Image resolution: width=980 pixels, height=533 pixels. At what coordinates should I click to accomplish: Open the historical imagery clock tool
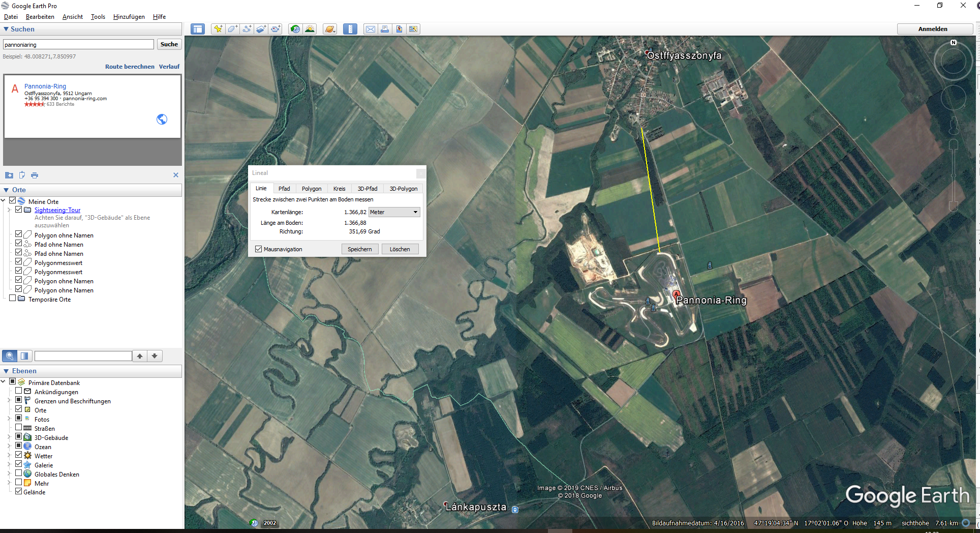point(295,29)
